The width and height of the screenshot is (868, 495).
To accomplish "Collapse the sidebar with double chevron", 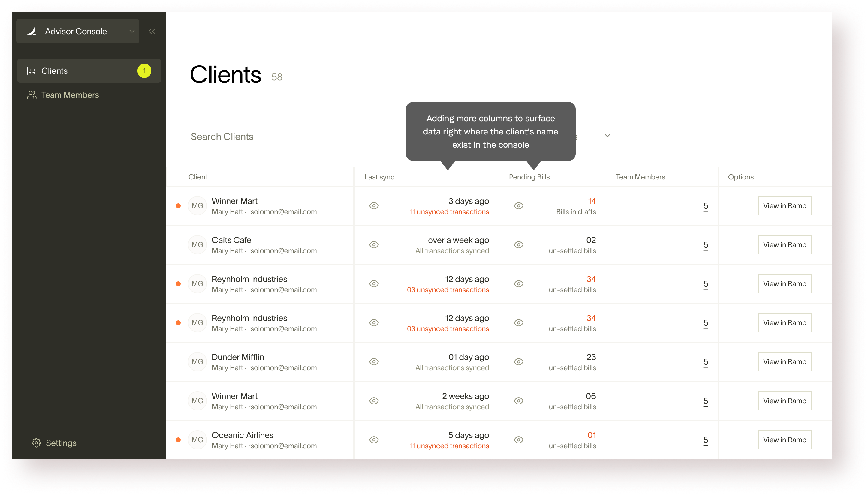I will (x=152, y=31).
